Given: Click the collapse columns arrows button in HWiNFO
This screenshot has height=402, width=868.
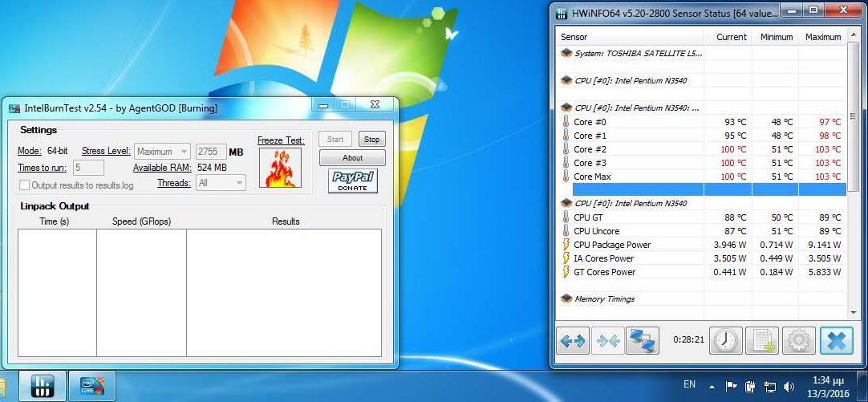Looking at the screenshot, I should click(x=608, y=340).
